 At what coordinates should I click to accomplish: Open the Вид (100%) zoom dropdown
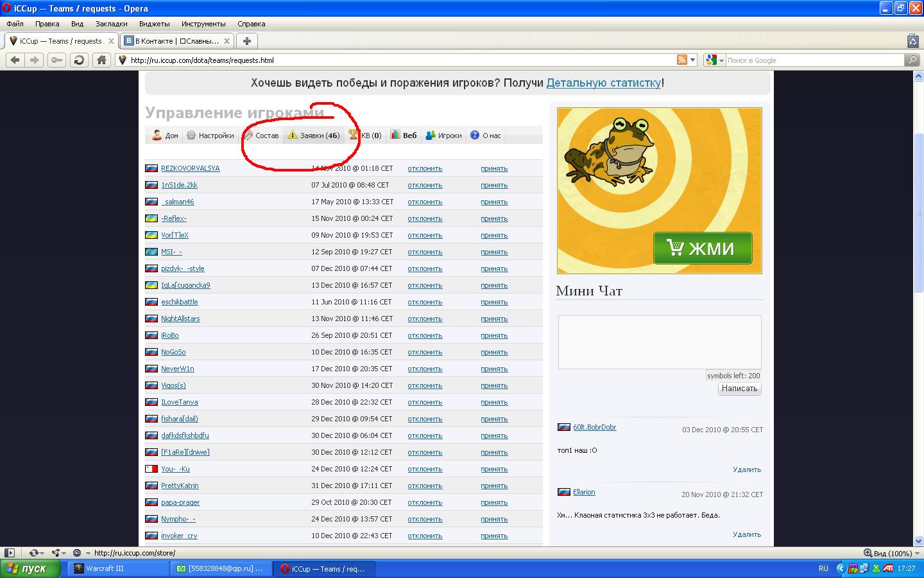coord(893,553)
